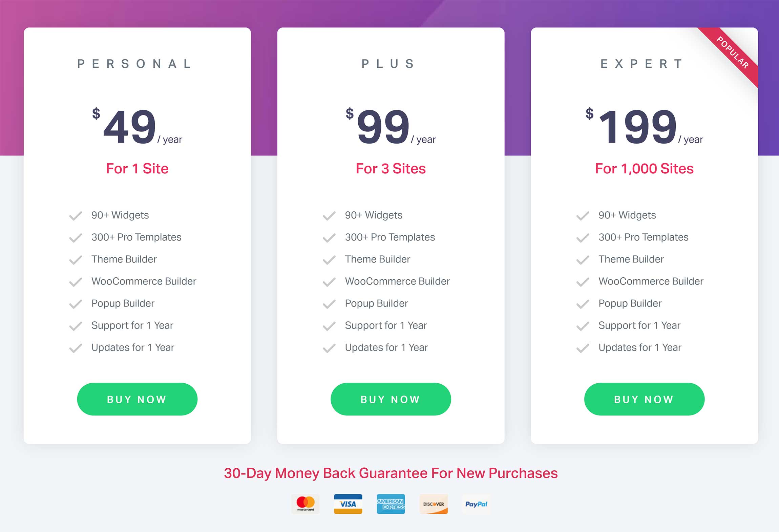Click the Mastercard payment icon

click(305, 504)
